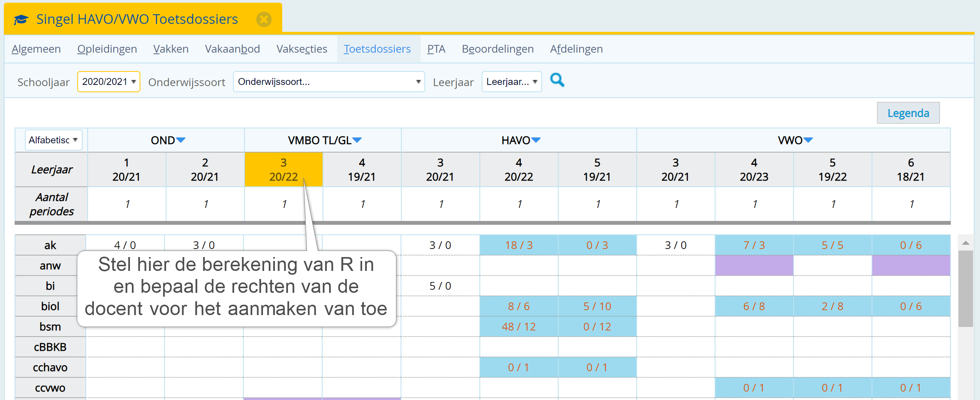Image resolution: width=980 pixels, height=400 pixels.
Task: Click the Legenda button
Action: (x=908, y=113)
